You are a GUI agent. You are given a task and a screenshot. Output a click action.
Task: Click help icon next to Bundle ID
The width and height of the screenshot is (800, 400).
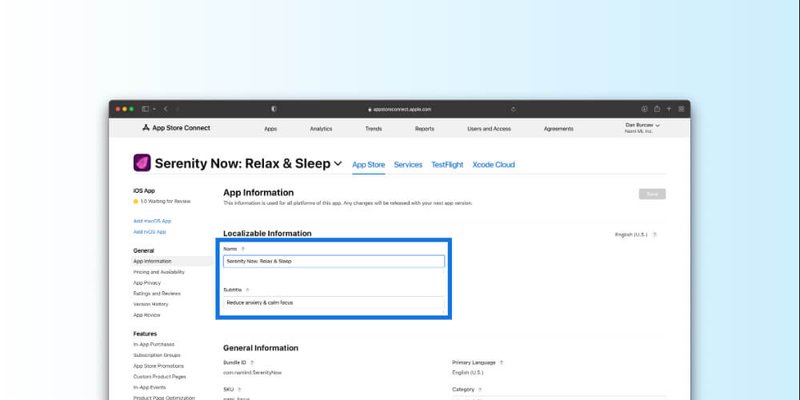point(252,362)
